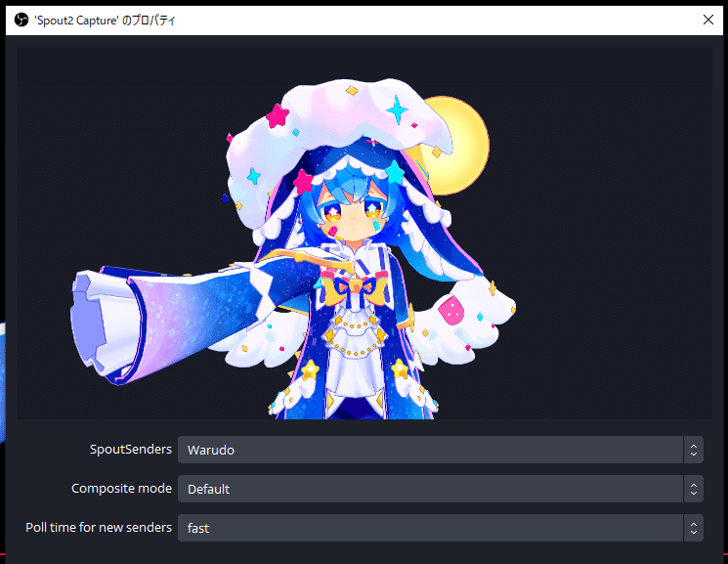Screen dimensions: 728x564
Task: Click the Poll time arrow spinner
Action: tap(694, 528)
